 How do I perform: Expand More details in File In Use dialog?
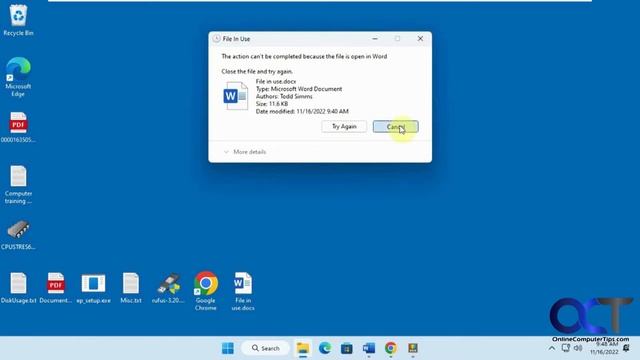245,152
